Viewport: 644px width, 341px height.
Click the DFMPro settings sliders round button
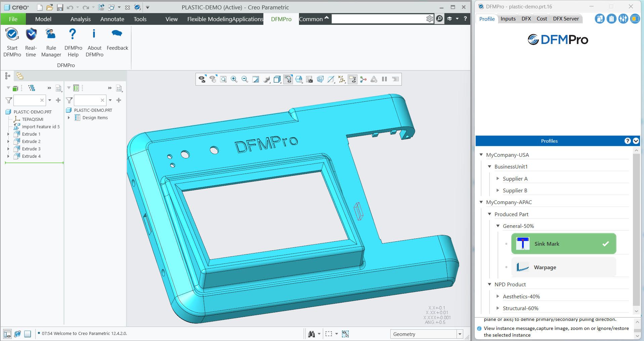pyautogui.click(x=623, y=19)
